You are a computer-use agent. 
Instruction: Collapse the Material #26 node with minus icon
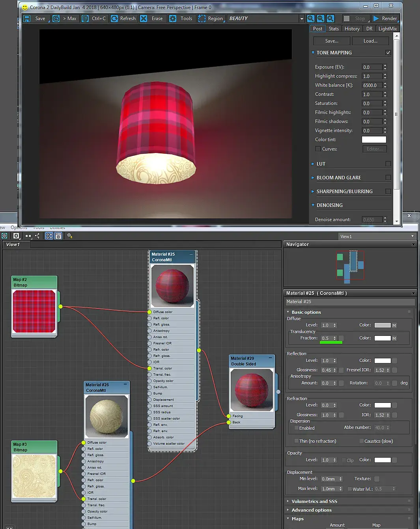[125, 384]
